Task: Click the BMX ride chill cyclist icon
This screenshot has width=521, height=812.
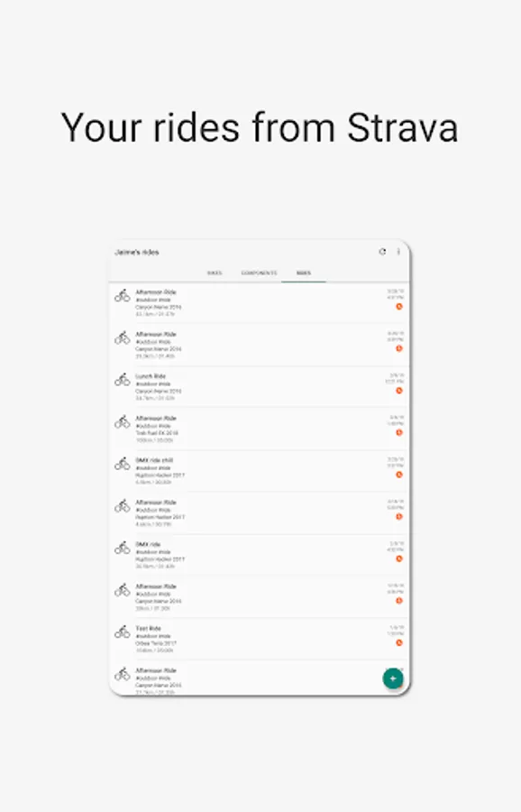Action: click(122, 464)
